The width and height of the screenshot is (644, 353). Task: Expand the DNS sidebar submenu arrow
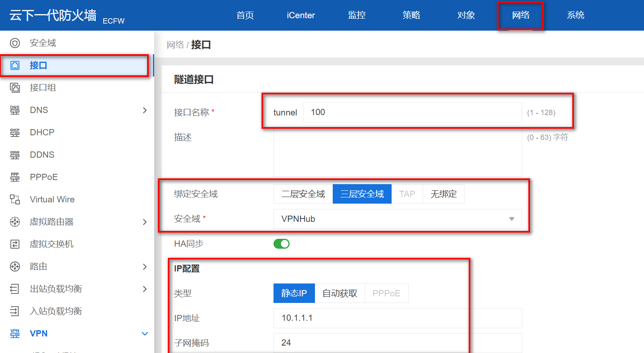click(x=145, y=110)
